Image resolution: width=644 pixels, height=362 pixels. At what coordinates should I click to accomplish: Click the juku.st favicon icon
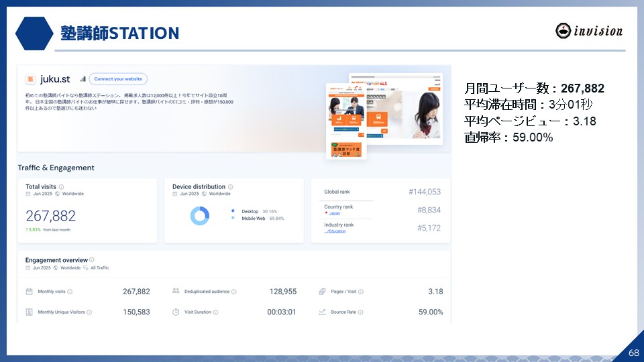click(x=30, y=79)
